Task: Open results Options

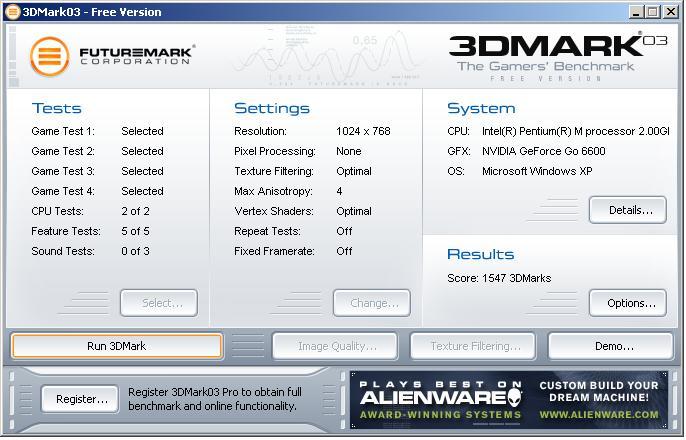Action: [629, 304]
